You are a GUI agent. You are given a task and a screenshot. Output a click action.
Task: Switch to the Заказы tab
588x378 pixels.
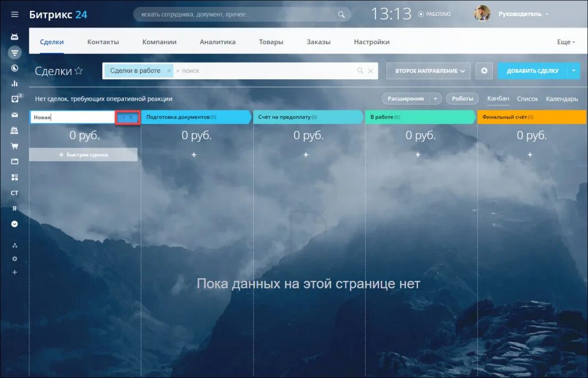point(318,42)
